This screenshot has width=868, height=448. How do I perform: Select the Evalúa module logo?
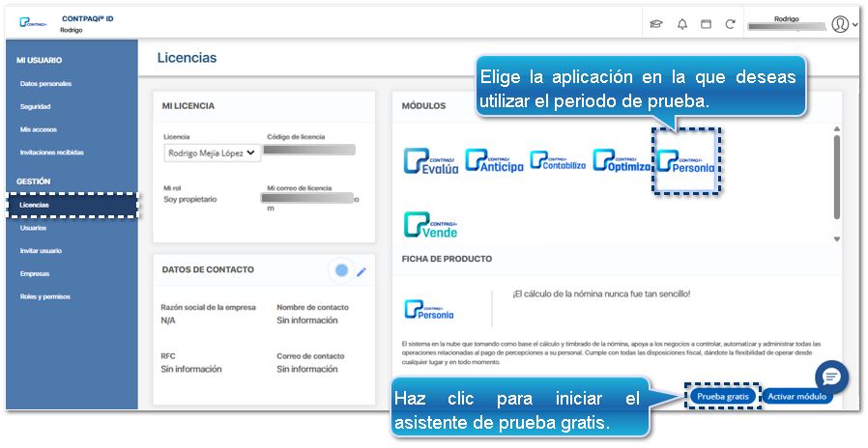431,161
